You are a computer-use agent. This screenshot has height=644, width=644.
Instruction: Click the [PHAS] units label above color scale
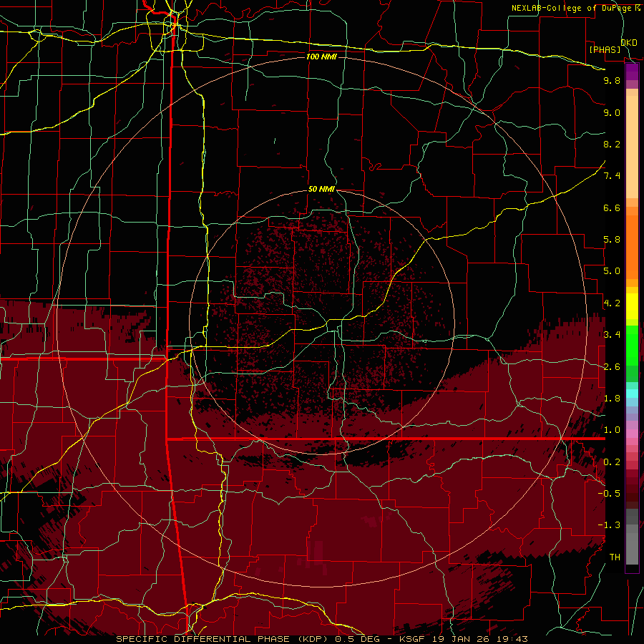click(605, 49)
